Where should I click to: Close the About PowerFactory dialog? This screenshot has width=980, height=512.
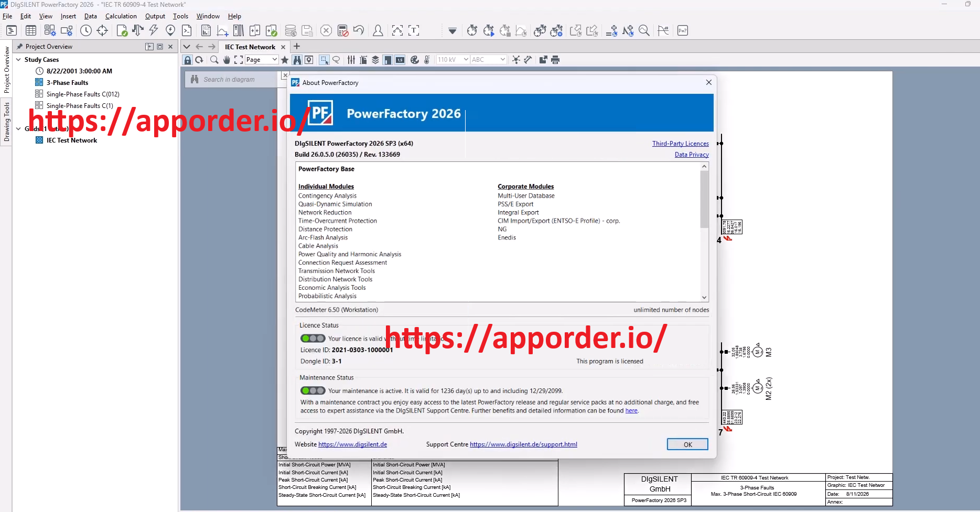tap(708, 82)
